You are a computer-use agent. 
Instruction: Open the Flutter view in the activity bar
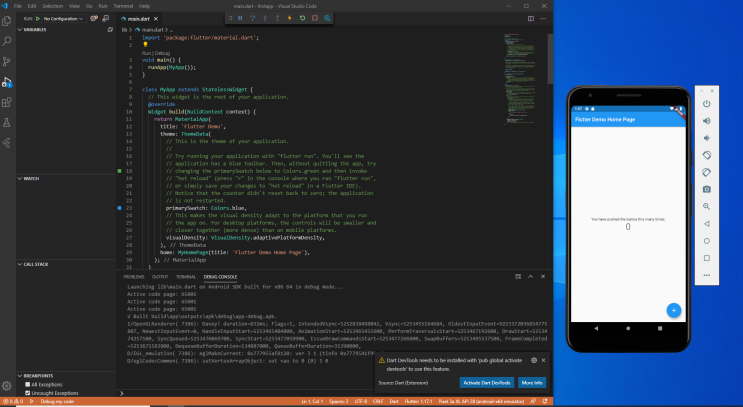coord(7,143)
